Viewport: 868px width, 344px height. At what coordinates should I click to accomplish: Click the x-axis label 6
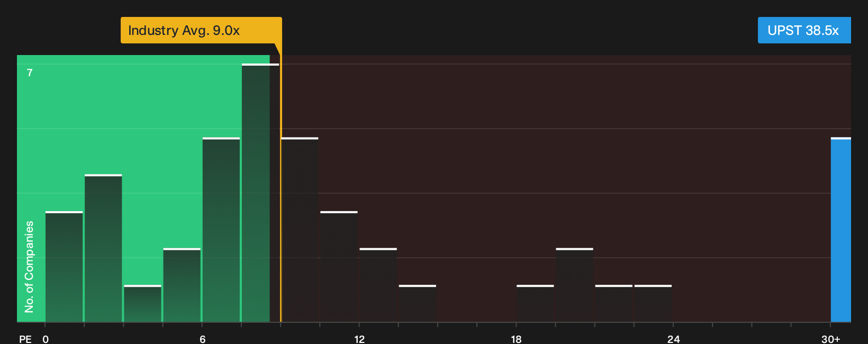click(203, 339)
